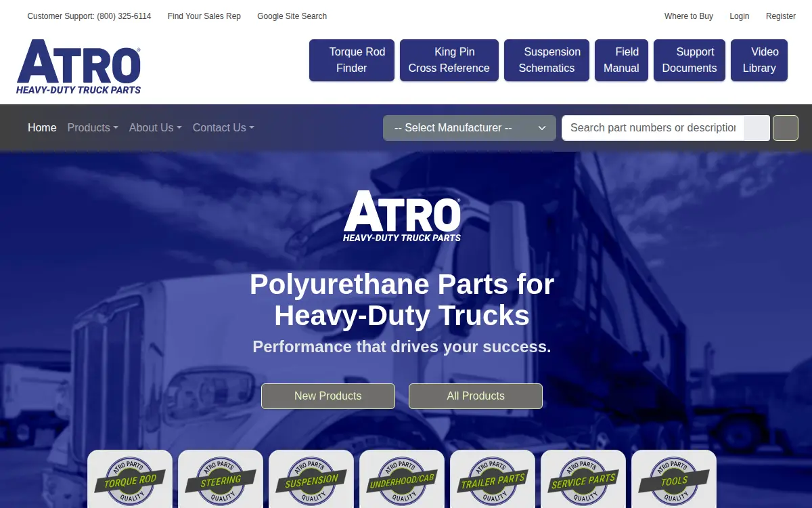This screenshot has height=508, width=812.
Task: Open the Video Library
Action: 759,60
